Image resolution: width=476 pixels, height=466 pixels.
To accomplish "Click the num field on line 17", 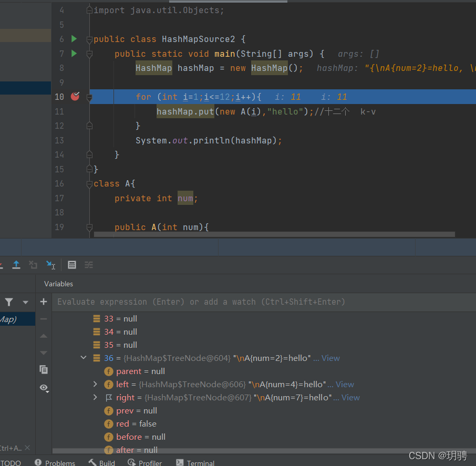I will tap(185, 198).
